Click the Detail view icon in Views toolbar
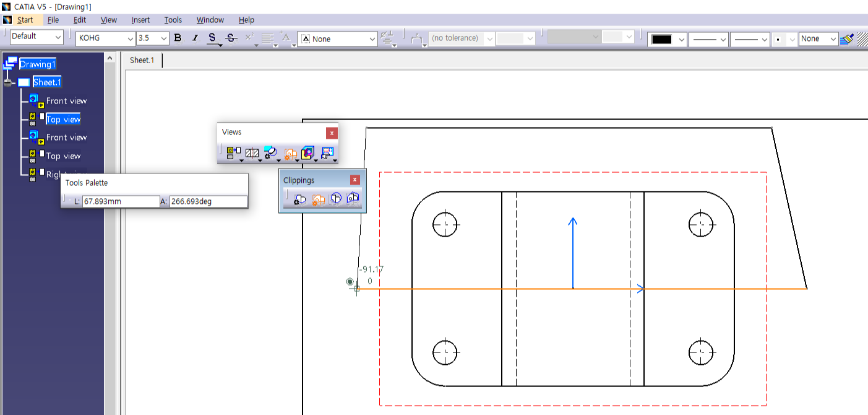 pyautogui.click(x=271, y=152)
